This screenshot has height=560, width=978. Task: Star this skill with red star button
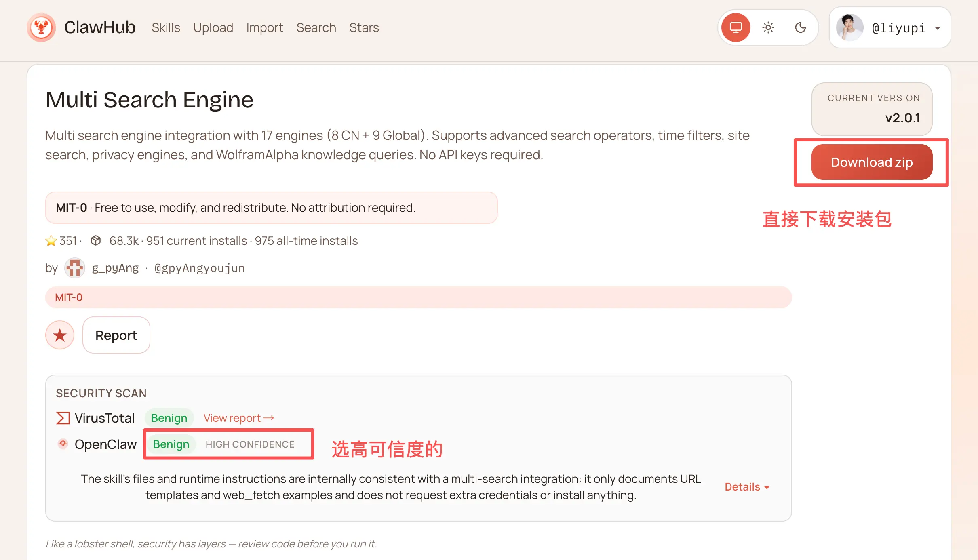pyautogui.click(x=60, y=335)
